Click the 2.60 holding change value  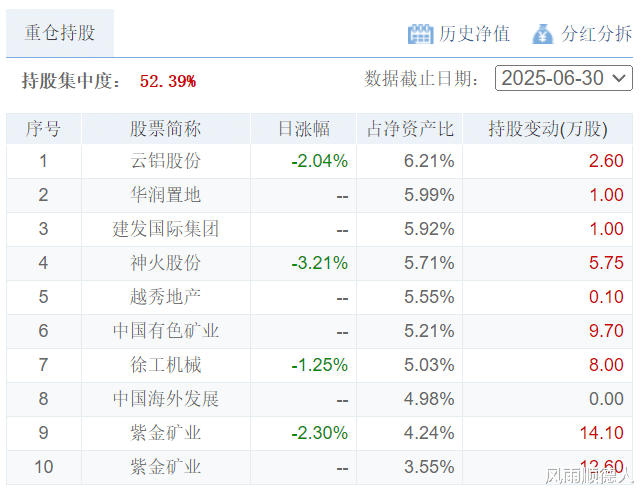606,161
